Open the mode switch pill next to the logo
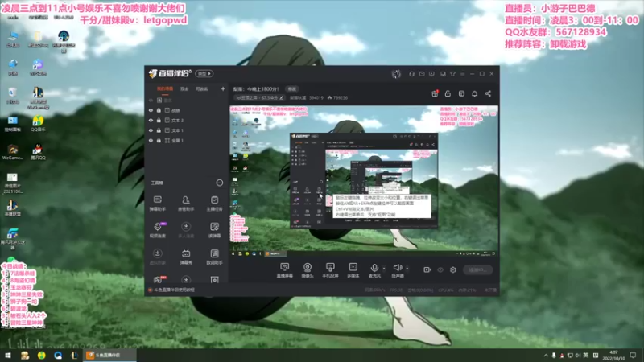 [x=204, y=73]
